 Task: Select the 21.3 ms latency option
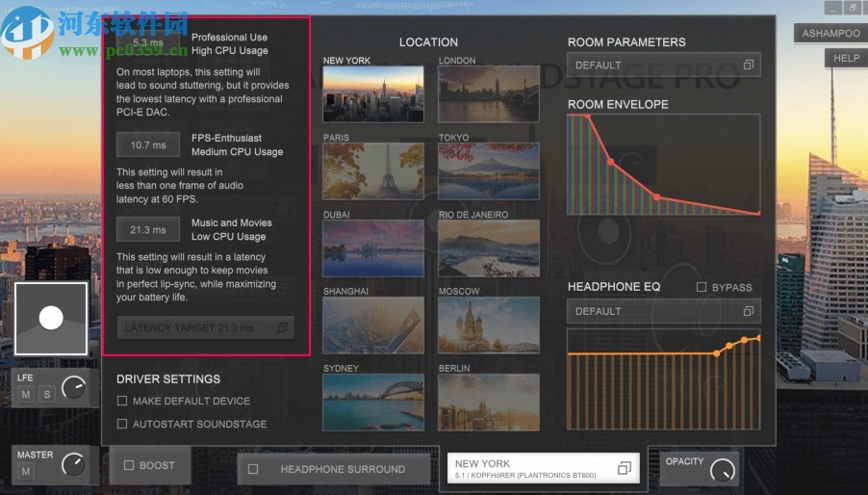click(148, 229)
